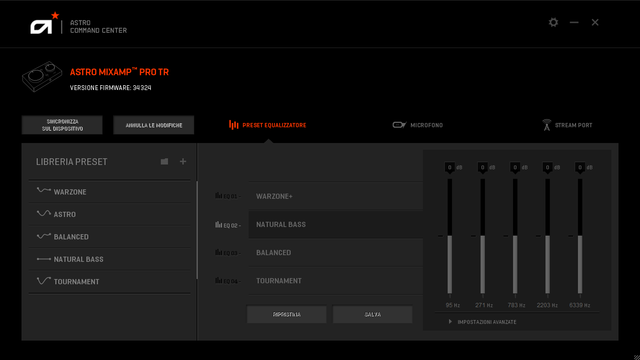This screenshot has width=640, height=360.
Task: Click the LIBRERIA PRESET heading
Action: coord(71,162)
